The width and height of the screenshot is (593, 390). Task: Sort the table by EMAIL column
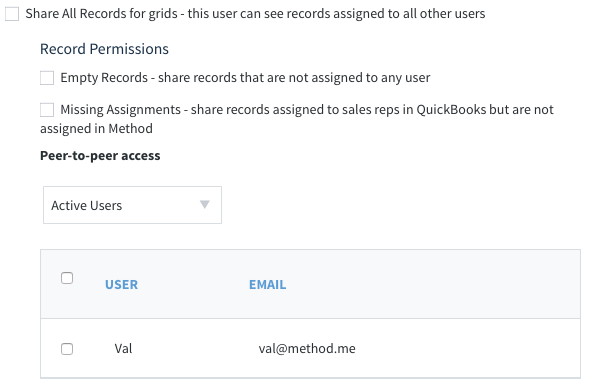pyautogui.click(x=267, y=284)
